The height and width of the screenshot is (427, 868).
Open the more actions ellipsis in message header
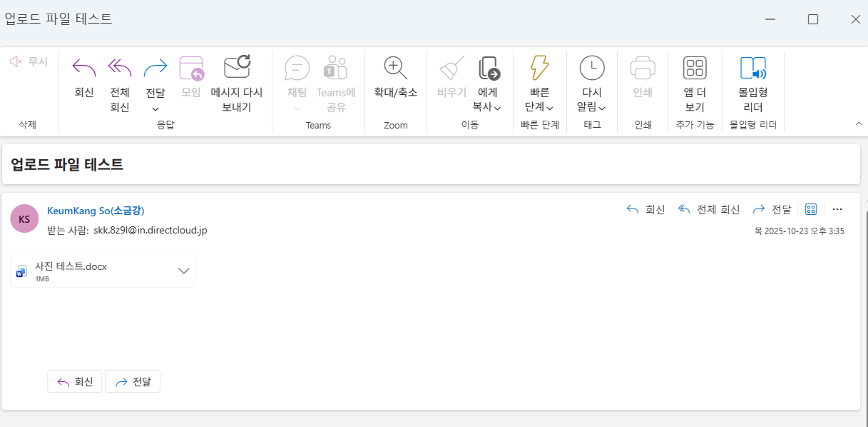click(x=837, y=209)
